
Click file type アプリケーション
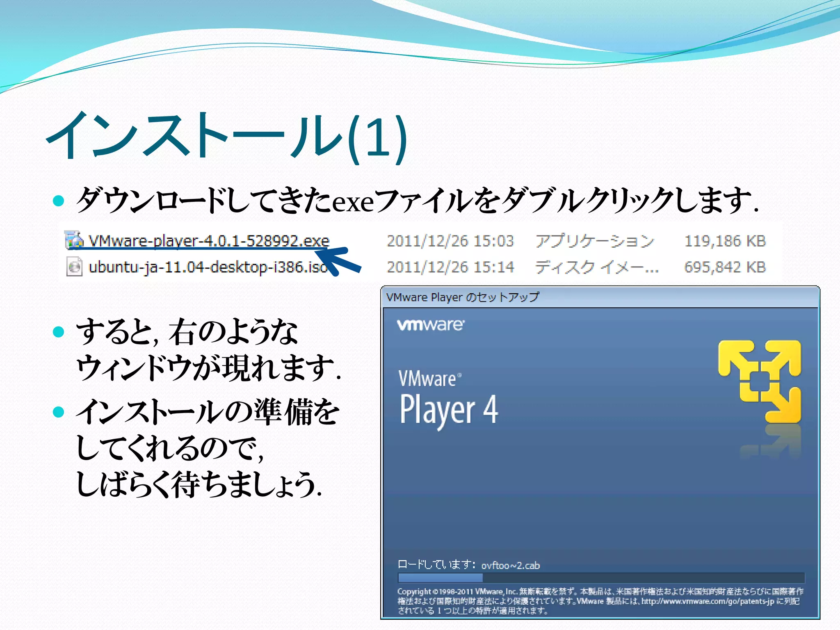595,241
